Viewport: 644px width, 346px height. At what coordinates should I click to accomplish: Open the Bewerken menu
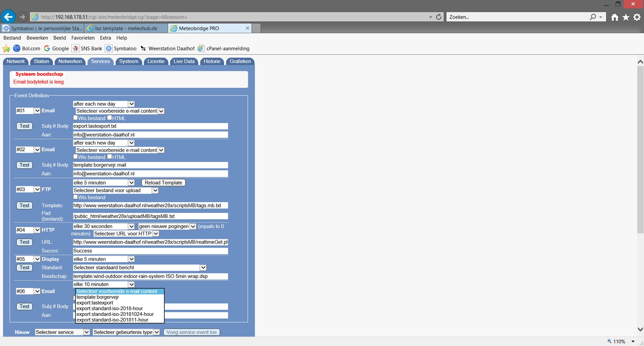point(37,38)
